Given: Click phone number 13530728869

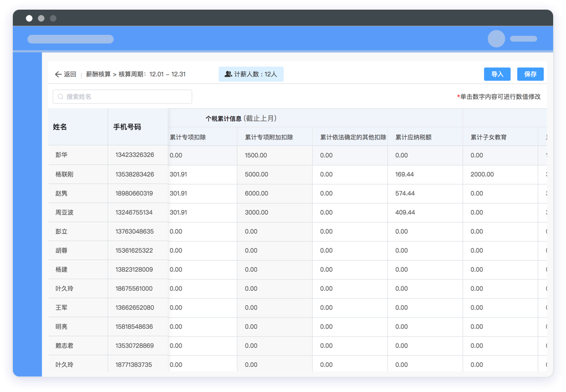Looking at the screenshot, I should pyautogui.click(x=135, y=345).
